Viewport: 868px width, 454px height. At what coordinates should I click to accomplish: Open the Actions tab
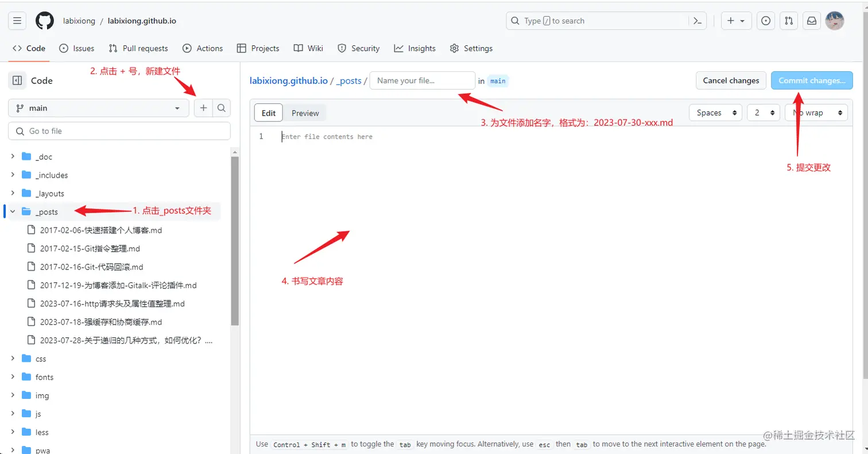point(203,48)
